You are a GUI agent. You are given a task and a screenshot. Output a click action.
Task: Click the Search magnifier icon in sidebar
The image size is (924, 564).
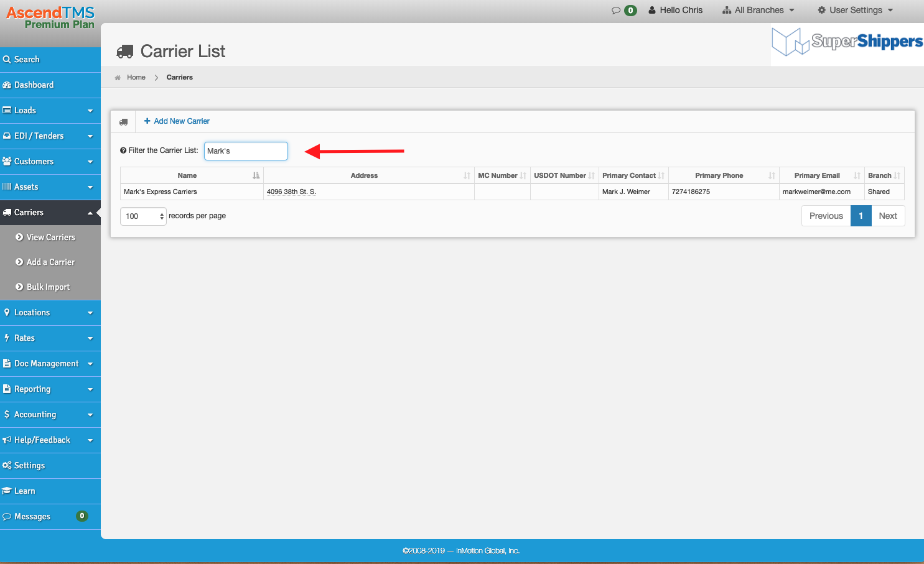coord(7,60)
